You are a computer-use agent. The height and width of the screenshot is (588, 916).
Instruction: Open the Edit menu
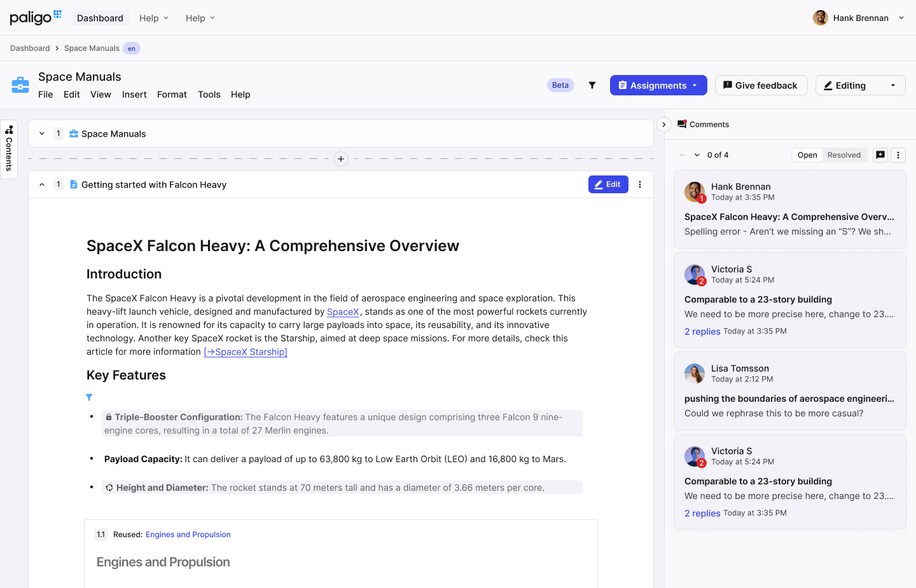(x=72, y=95)
